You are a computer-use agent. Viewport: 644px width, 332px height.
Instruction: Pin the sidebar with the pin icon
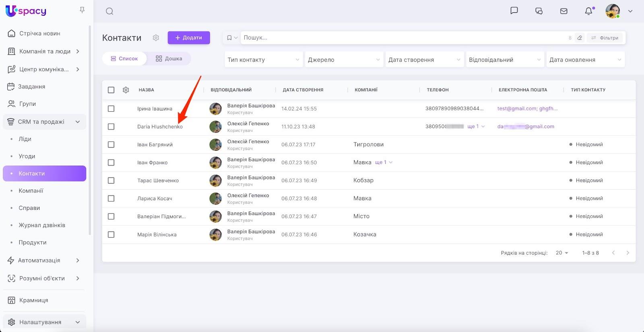(82, 10)
